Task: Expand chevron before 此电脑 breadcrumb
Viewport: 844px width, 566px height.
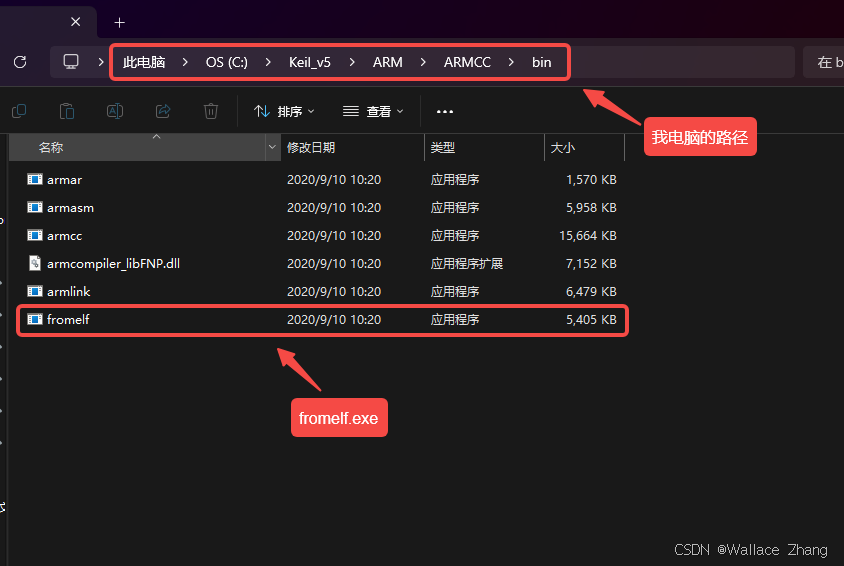Action: (101, 62)
